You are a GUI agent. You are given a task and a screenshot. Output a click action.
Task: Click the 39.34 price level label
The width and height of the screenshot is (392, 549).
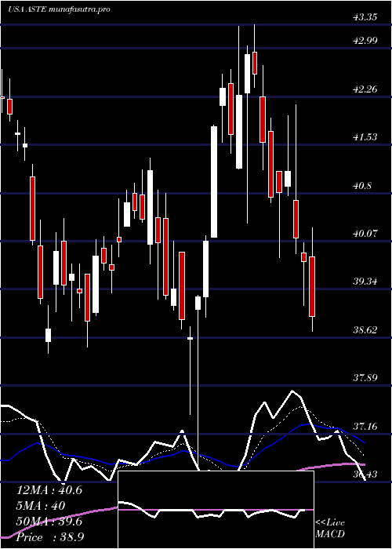point(365,281)
